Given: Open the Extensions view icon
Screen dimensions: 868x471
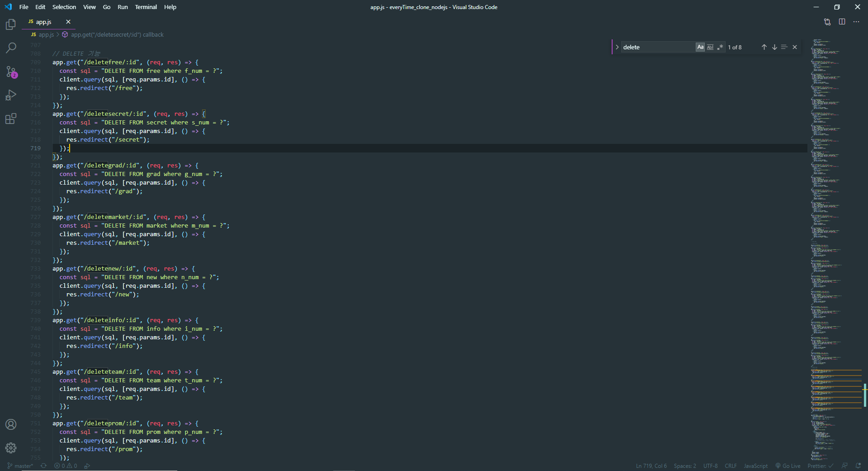Looking at the screenshot, I should [x=10, y=119].
